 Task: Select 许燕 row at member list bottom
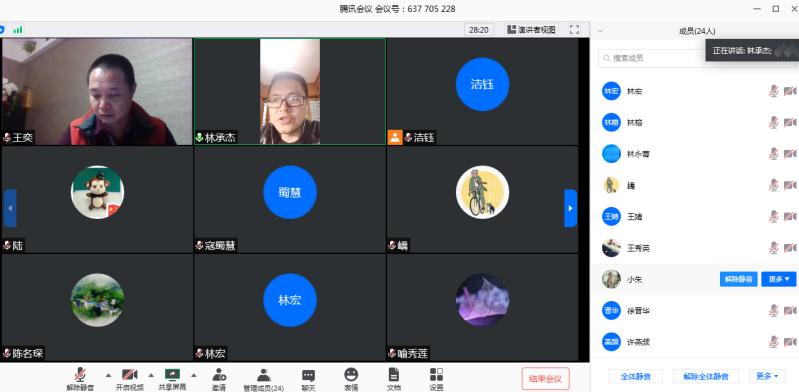pyautogui.click(x=695, y=342)
